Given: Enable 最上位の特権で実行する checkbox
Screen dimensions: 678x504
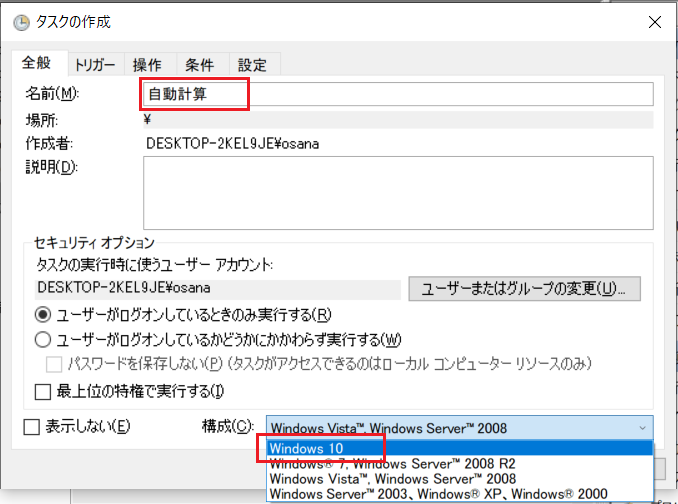Looking at the screenshot, I should click(x=42, y=392).
